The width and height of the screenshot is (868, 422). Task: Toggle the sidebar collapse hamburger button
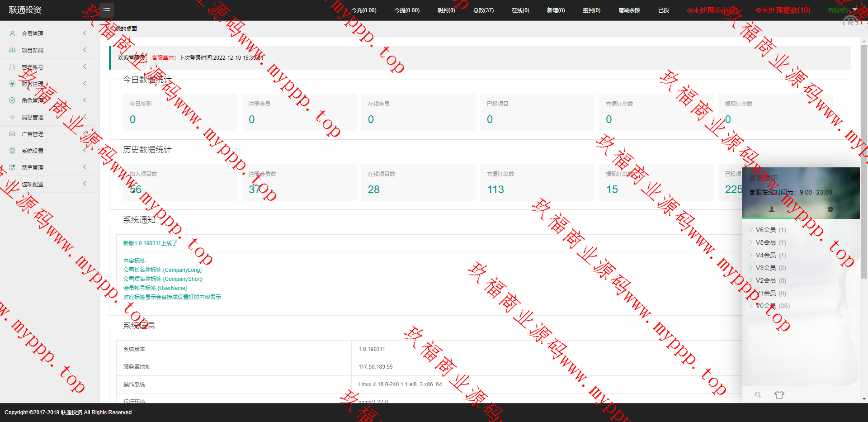tap(107, 10)
